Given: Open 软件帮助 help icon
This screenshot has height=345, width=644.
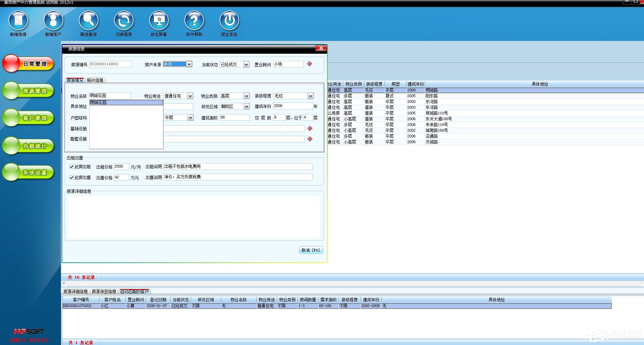Looking at the screenshot, I should pos(194,21).
